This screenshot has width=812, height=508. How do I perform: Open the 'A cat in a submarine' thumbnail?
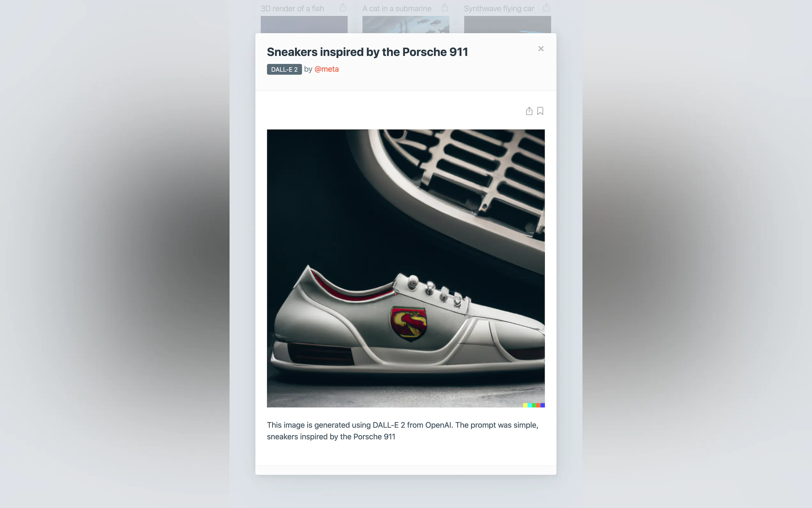tap(405, 25)
